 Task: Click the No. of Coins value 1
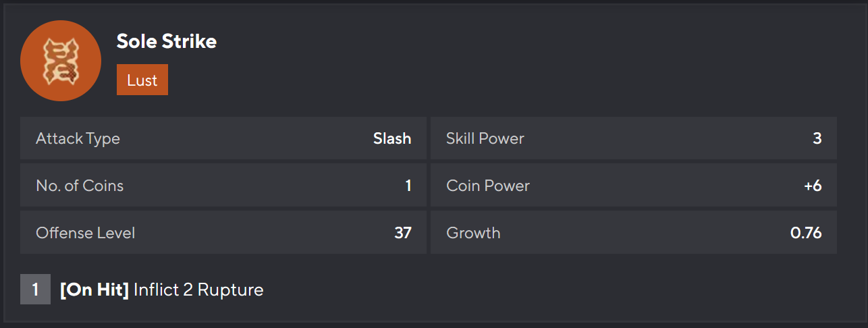(408, 186)
